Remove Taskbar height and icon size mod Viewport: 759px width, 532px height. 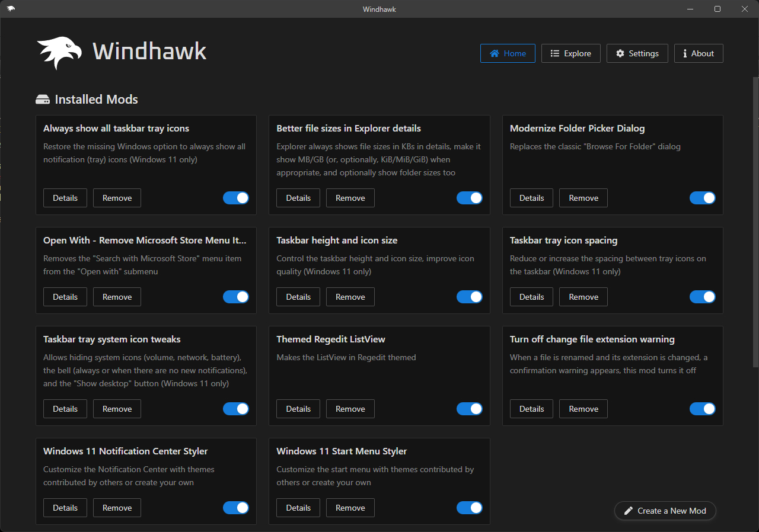click(350, 297)
